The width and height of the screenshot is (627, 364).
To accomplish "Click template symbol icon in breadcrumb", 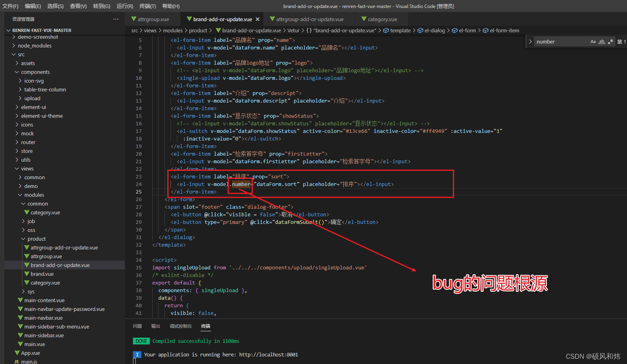I will (x=386, y=30).
